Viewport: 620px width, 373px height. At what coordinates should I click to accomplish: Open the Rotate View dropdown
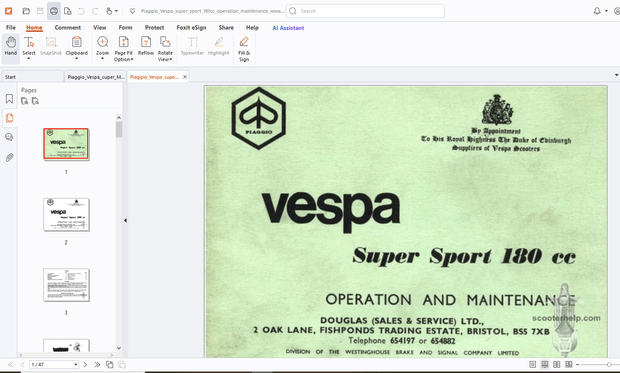click(165, 49)
